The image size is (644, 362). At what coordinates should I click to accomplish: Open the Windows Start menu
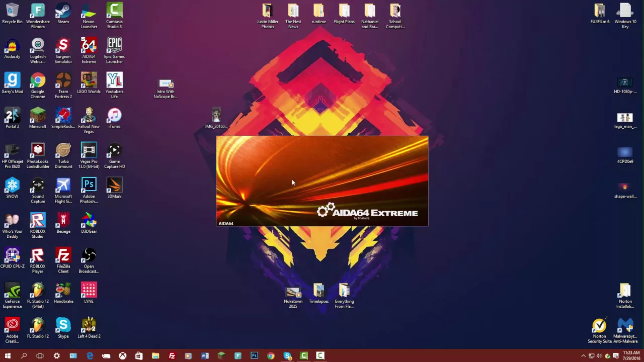8,356
